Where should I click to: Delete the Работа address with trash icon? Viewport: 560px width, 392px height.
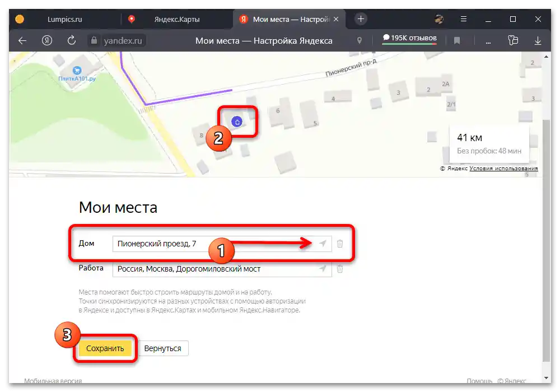click(x=340, y=268)
